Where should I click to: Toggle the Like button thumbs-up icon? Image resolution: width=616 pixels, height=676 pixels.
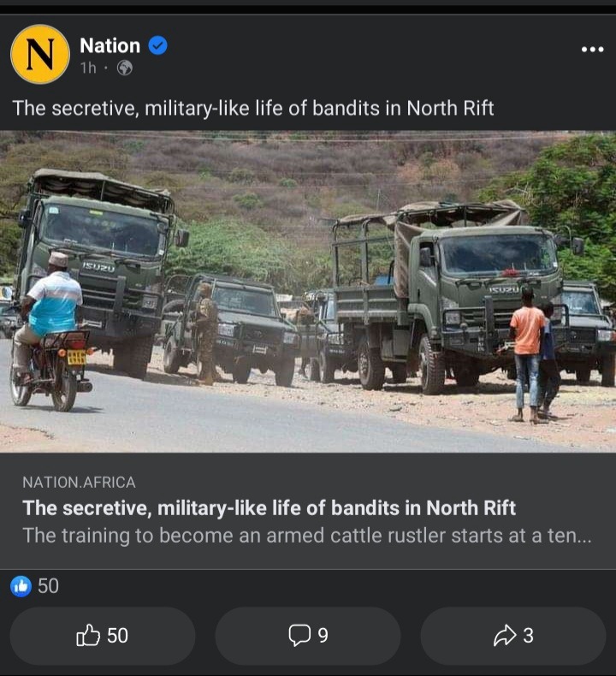click(88, 636)
